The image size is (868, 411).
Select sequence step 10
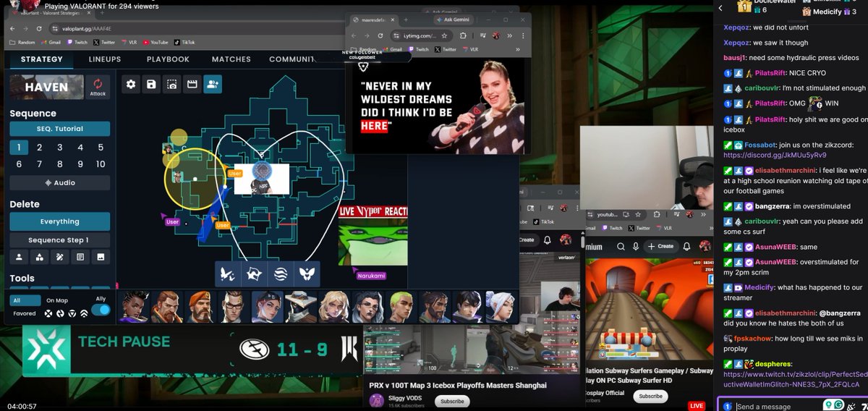(101, 164)
